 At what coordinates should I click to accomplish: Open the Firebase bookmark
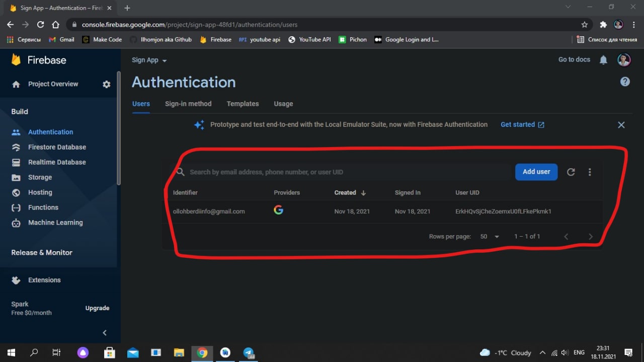216,39
